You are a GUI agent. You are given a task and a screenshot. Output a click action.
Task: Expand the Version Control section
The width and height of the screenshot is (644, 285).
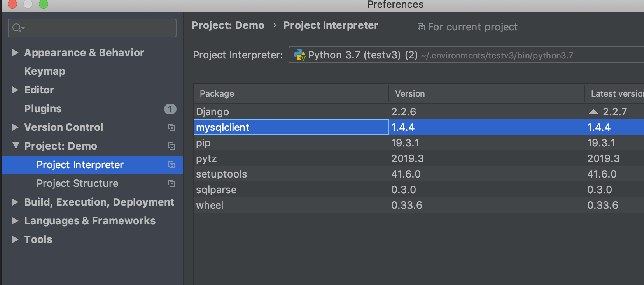pyautogui.click(x=15, y=127)
